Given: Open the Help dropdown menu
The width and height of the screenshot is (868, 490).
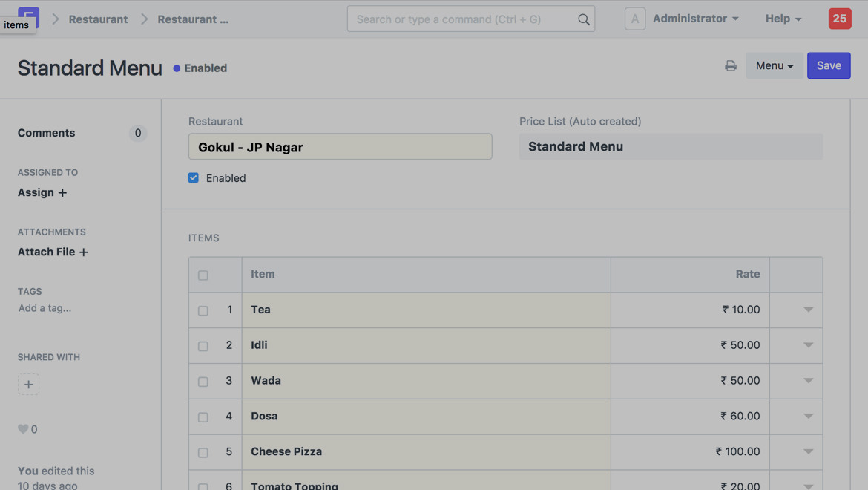Looking at the screenshot, I should (x=783, y=19).
